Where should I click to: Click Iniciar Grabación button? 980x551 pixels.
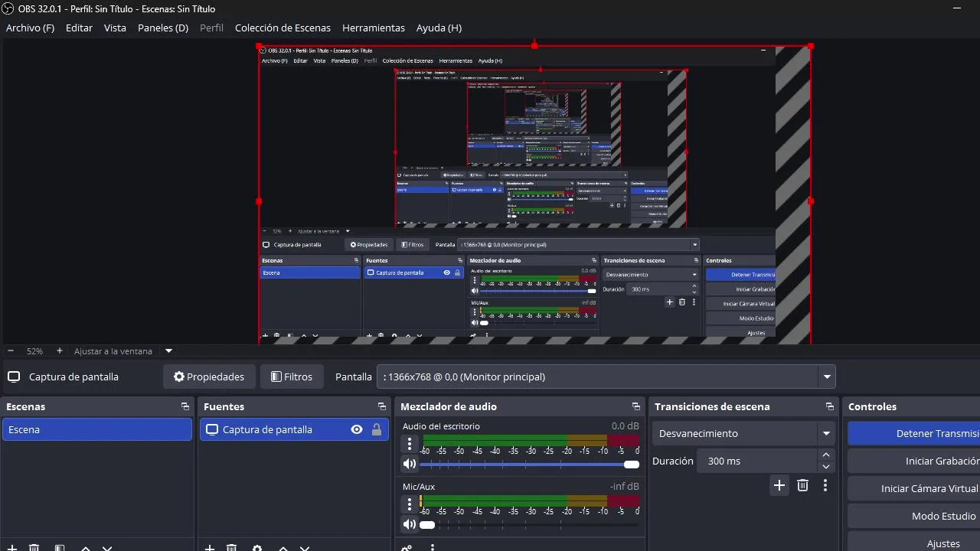pyautogui.click(x=913, y=461)
